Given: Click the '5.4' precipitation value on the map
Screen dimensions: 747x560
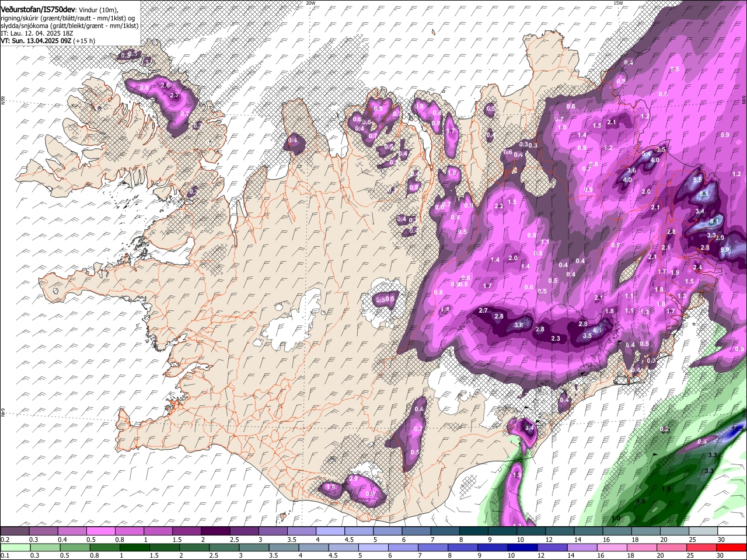Looking at the screenshot, I should point(646,154).
